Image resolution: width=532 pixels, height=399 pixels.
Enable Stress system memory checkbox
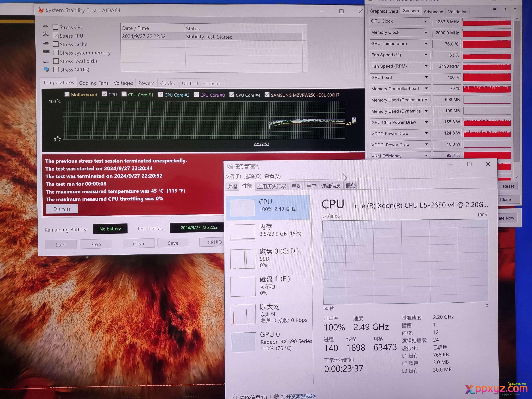pos(56,52)
